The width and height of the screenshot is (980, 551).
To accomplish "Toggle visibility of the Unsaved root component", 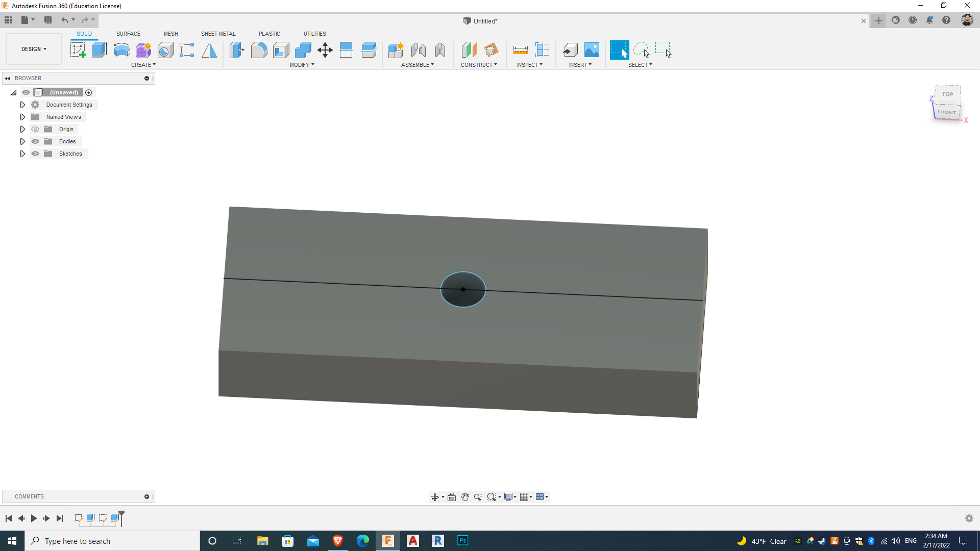I will (26, 92).
